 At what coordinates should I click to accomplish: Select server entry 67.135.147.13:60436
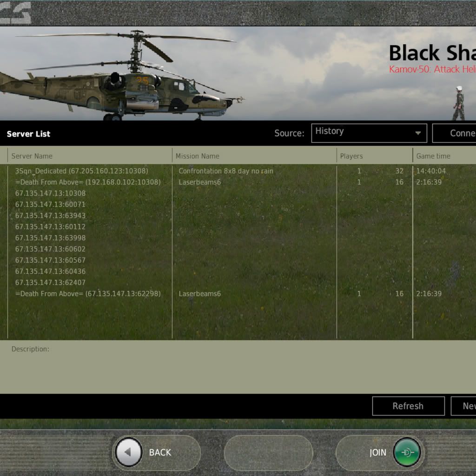[x=50, y=271]
